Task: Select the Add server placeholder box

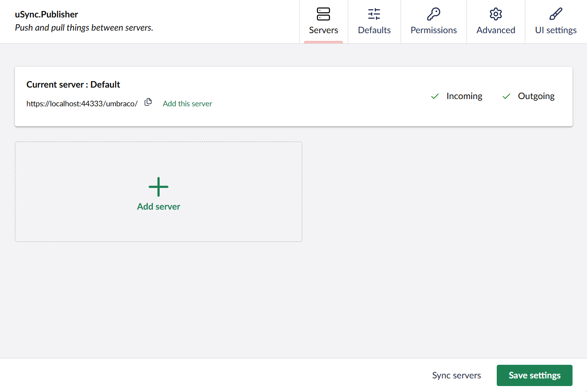Action: click(158, 191)
